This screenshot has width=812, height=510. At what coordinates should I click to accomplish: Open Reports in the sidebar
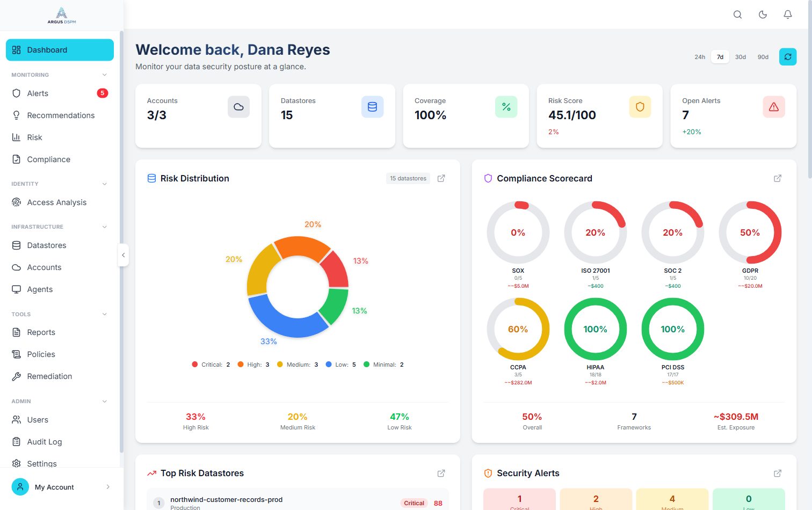[x=60, y=332]
